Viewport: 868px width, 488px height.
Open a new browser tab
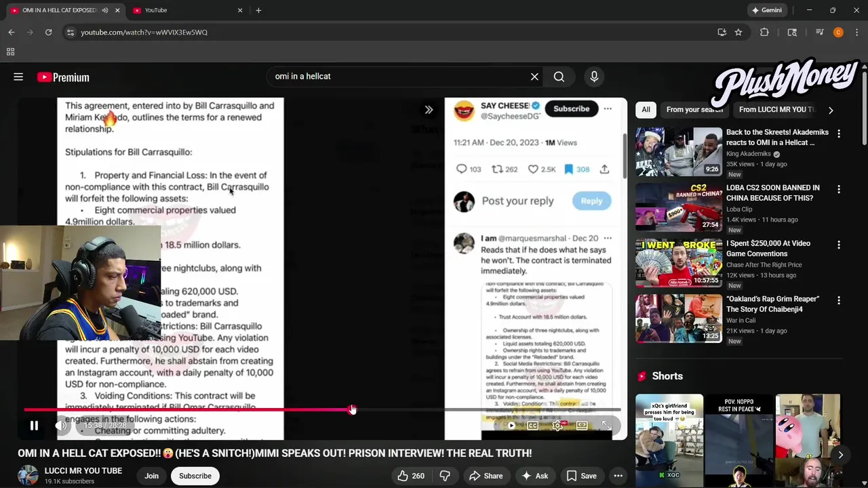pos(258,10)
